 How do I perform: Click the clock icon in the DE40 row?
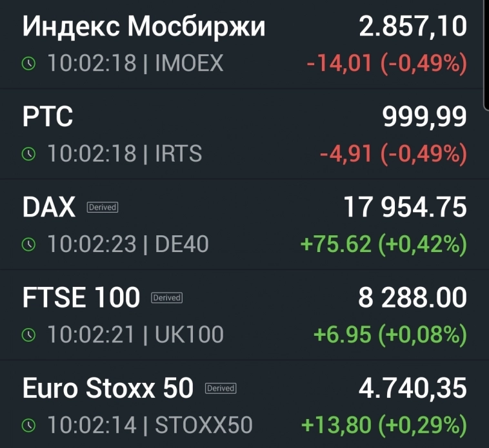28,244
